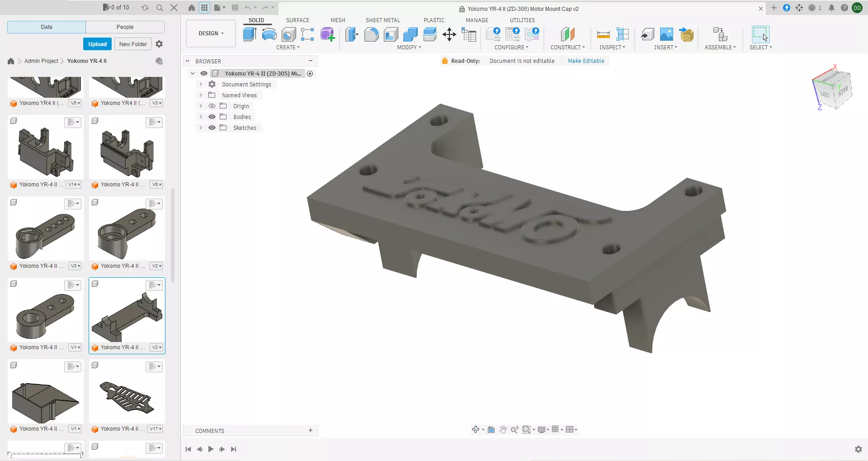The width and height of the screenshot is (868, 461).
Task: Open the Change Parameters table icon
Action: (469, 34)
